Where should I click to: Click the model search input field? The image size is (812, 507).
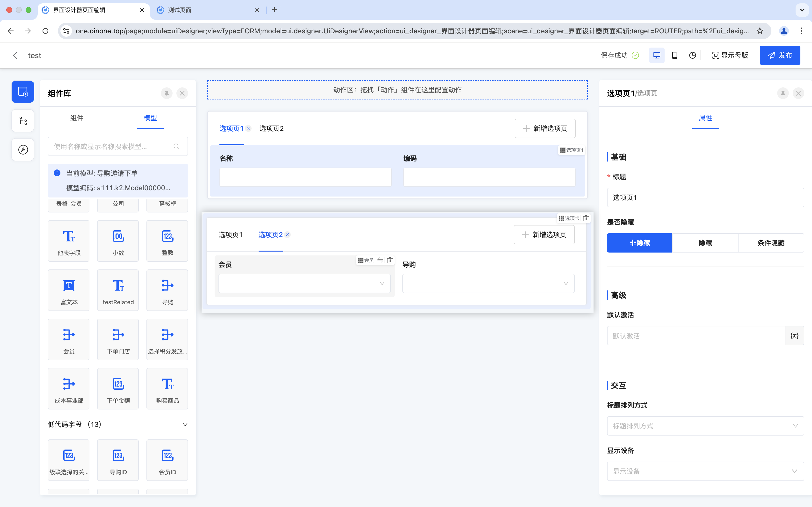(113, 147)
